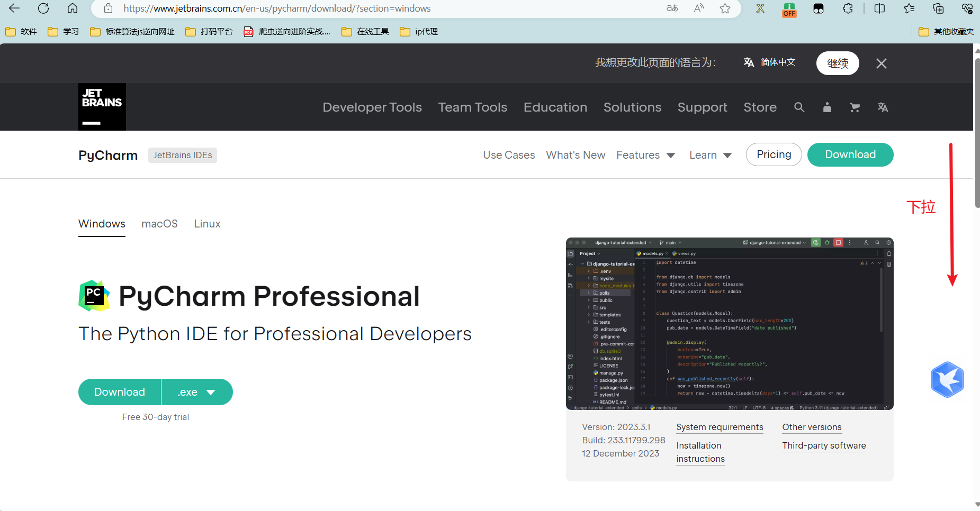
Task: Open the PyCharm IDE screenshot thumbnail
Action: (x=730, y=324)
